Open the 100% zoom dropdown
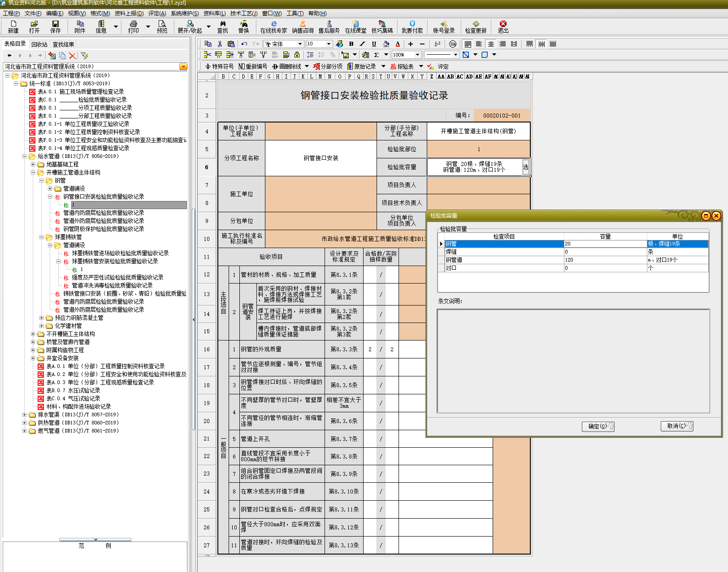728x572 pixels. (x=417, y=54)
